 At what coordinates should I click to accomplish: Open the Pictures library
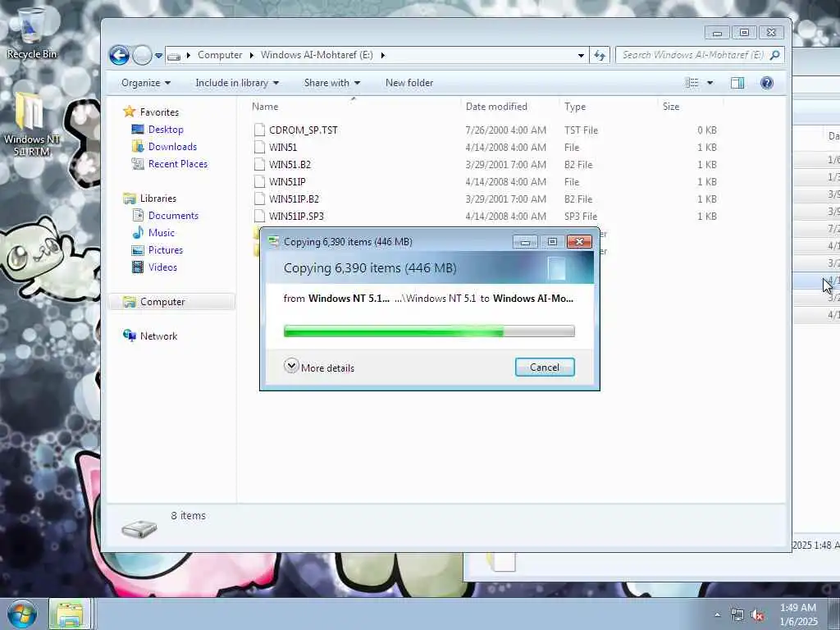[x=165, y=249]
